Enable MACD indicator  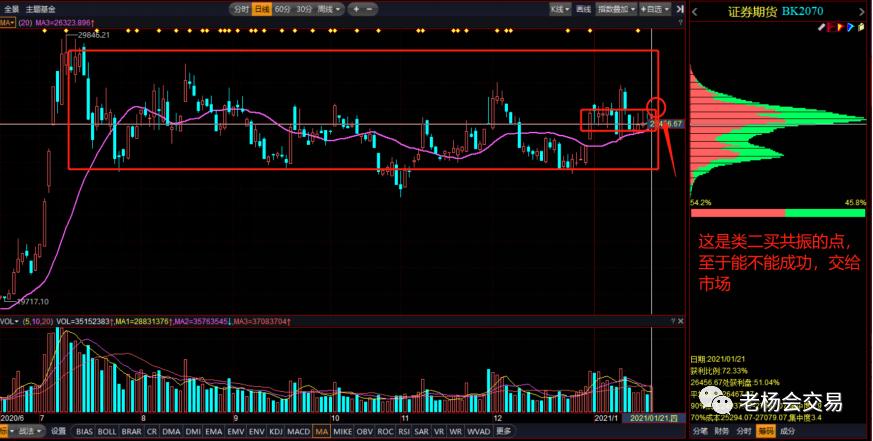pyautogui.click(x=298, y=432)
